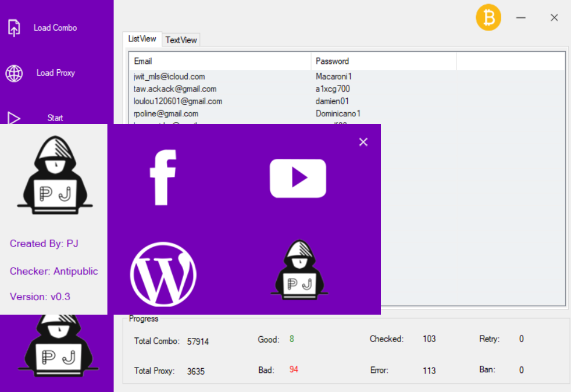Screen dimensions: 571x392
Task: Click the Checker: Antipublic text
Action: click(x=54, y=271)
